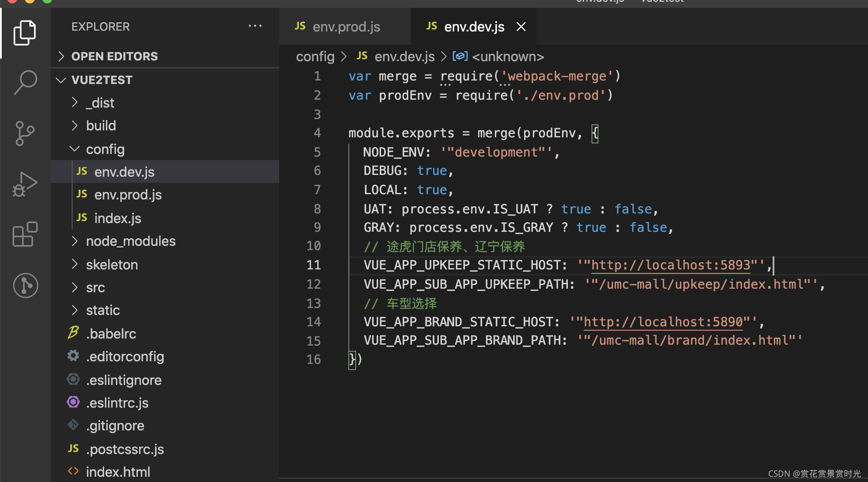
Task: Open Run and Debug view
Action: point(25,184)
